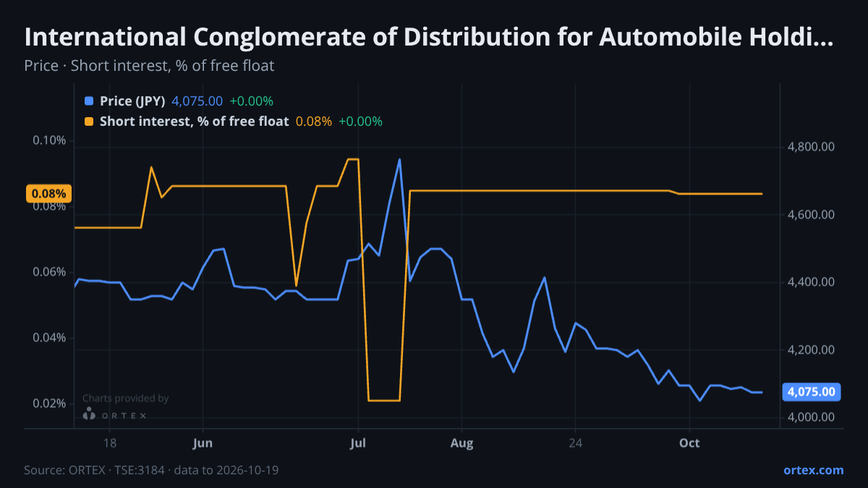Click the +0.00% short interest change value
The image size is (868, 488).
point(360,121)
